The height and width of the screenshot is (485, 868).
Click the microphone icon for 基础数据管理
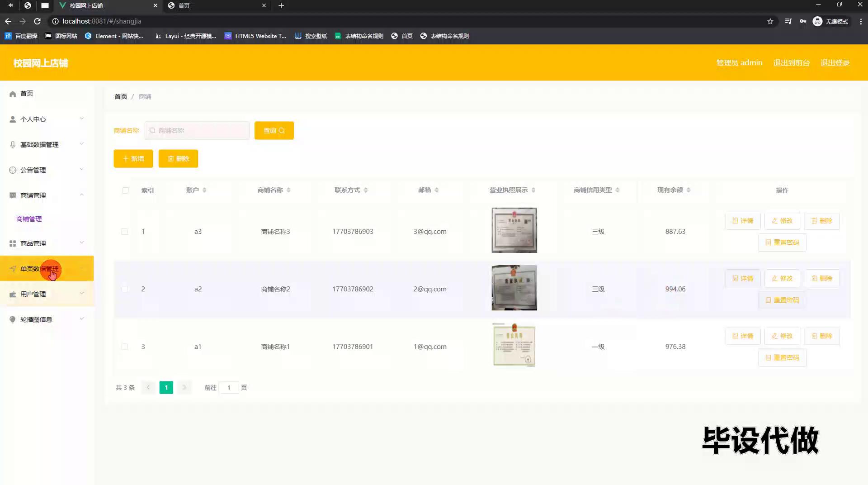pyautogui.click(x=13, y=145)
